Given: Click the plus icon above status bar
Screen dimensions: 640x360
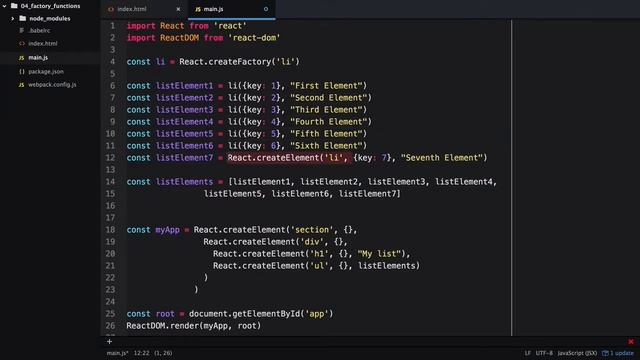Looking at the screenshot, I should point(109,341).
